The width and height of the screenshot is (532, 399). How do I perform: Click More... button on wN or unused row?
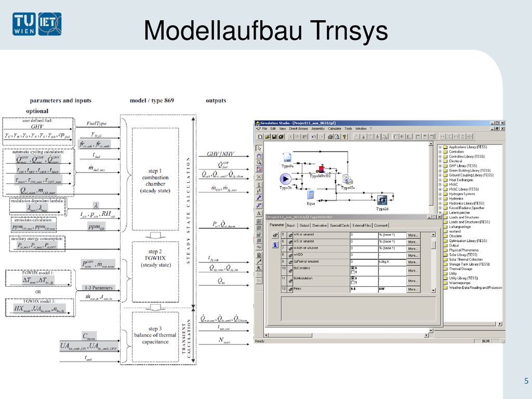click(x=413, y=235)
